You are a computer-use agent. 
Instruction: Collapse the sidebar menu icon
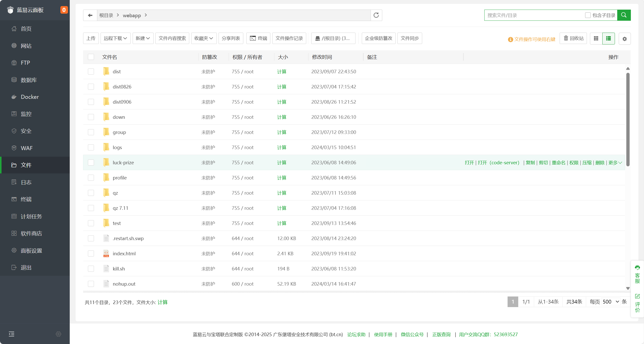tap(11, 334)
